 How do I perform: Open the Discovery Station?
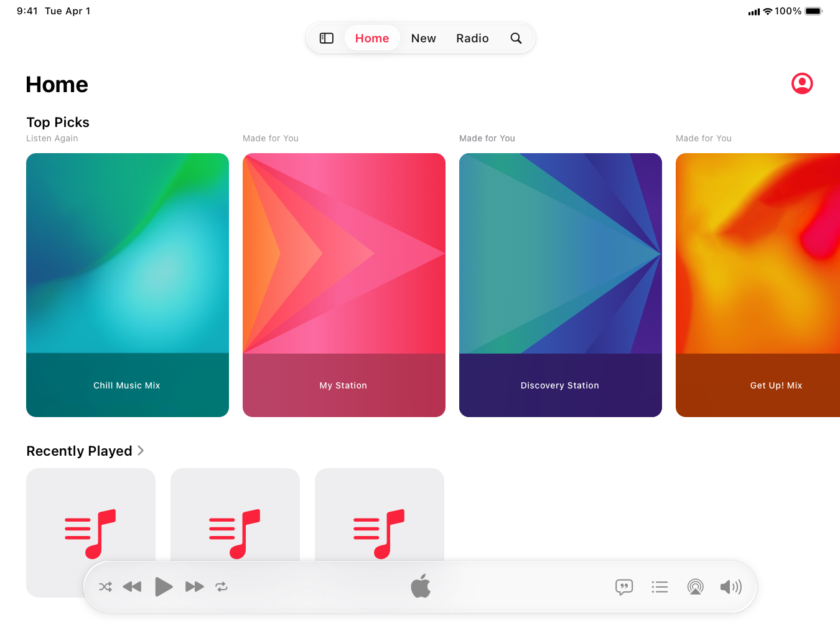[559, 284]
